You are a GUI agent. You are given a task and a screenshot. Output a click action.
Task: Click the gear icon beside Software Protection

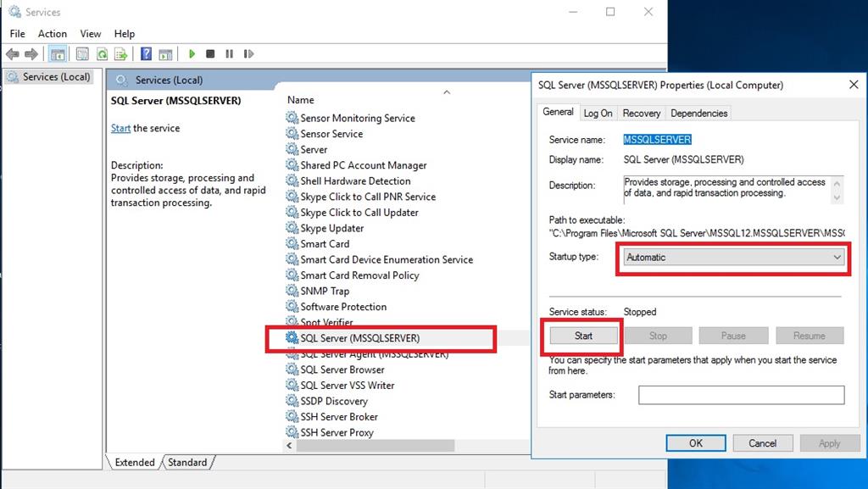click(292, 306)
